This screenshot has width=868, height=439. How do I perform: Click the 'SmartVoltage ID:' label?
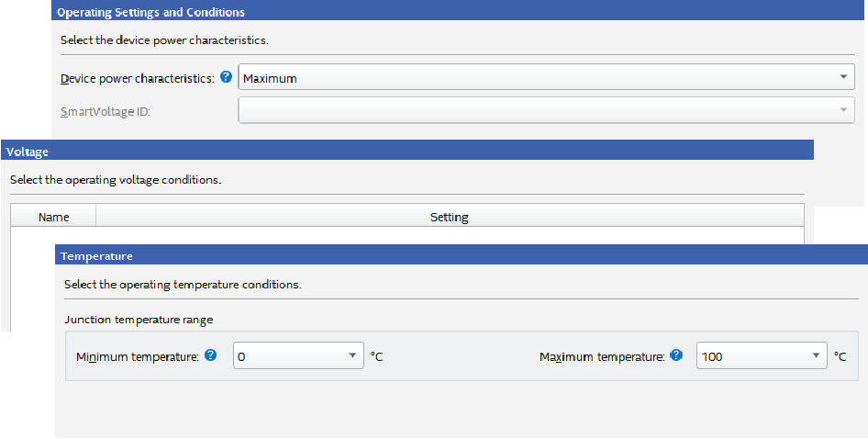click(105, 111)
